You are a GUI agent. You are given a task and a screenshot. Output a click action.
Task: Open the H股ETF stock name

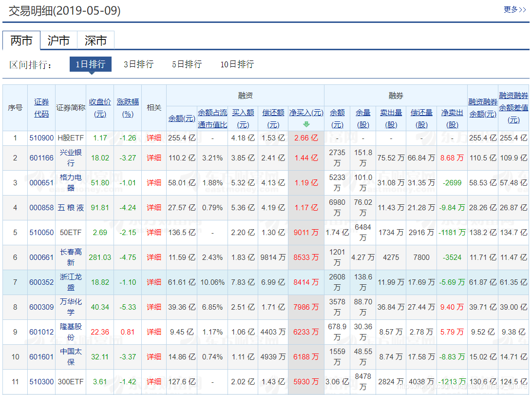pos(71,138)
